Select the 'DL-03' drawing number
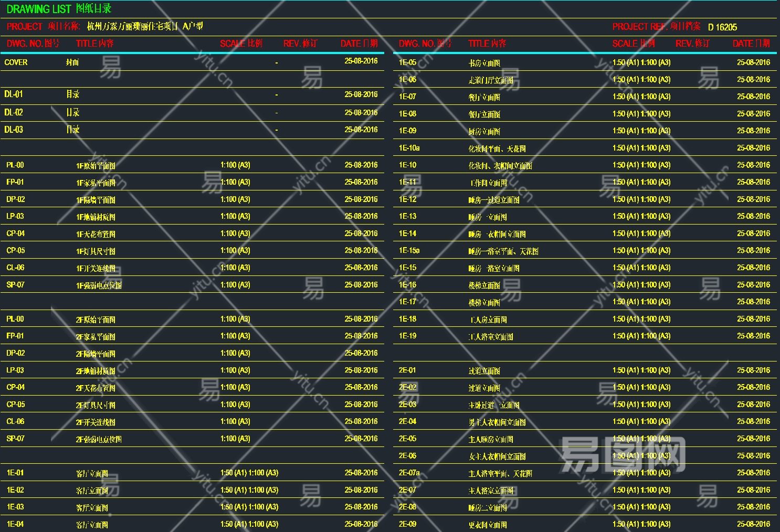The height and width of the screenshot is (532, 780). (x=14, y=130)
